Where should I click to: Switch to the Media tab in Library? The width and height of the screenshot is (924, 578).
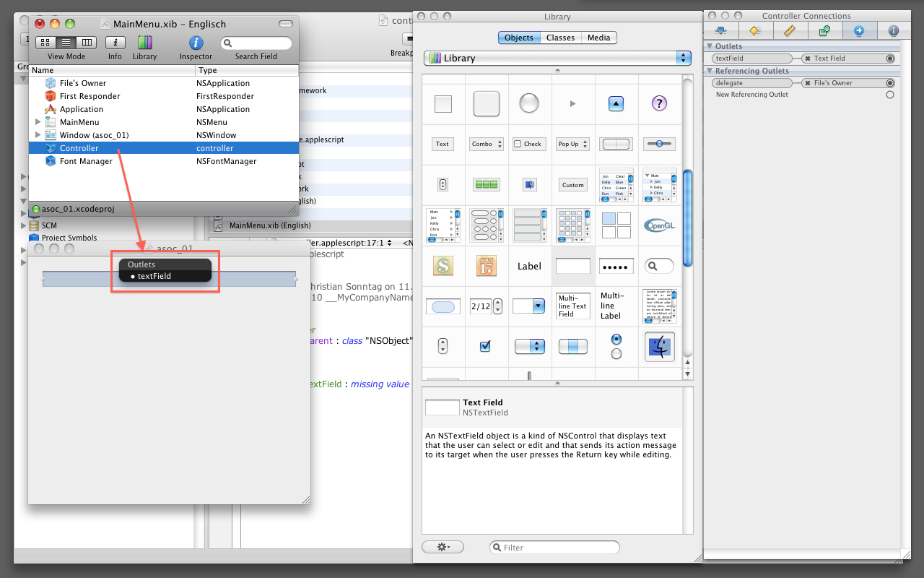pyautogui.click(x=598, y=38)
